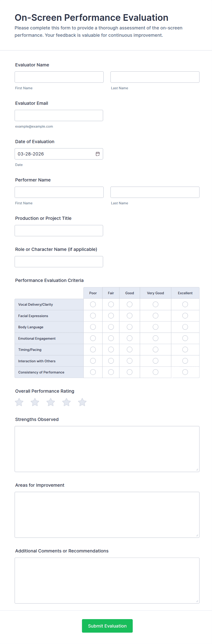Click the fourth rating star

(66, 402)
